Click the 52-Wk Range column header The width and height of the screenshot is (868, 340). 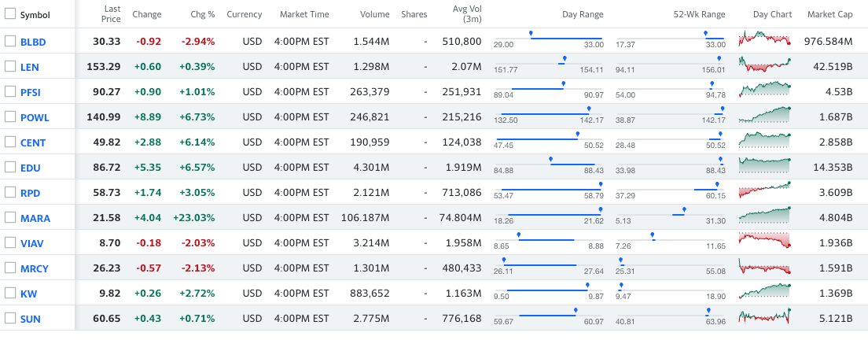click(699, 14)
